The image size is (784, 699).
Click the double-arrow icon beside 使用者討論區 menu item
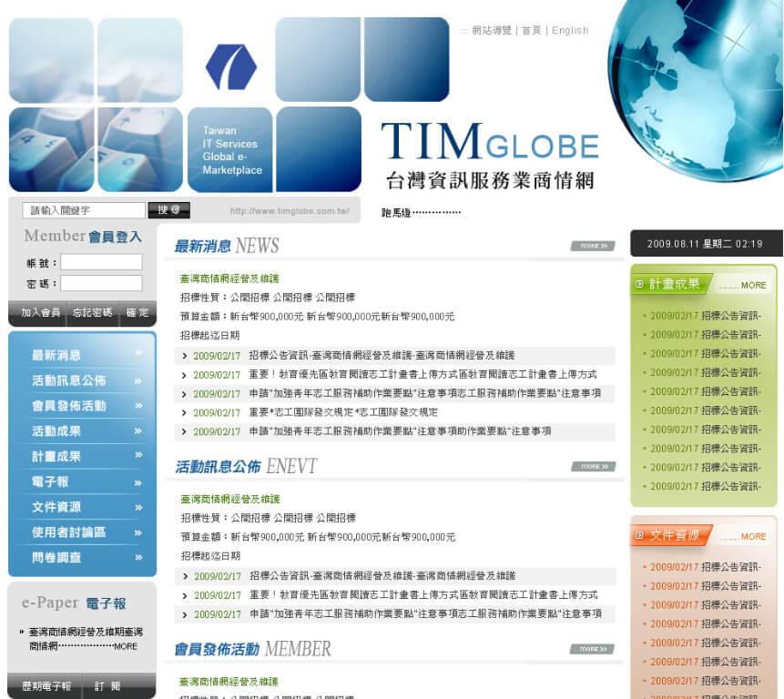[138, 533]
